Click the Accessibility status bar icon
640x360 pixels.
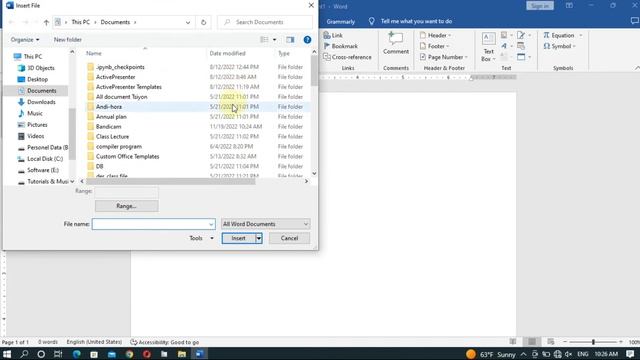133,342
